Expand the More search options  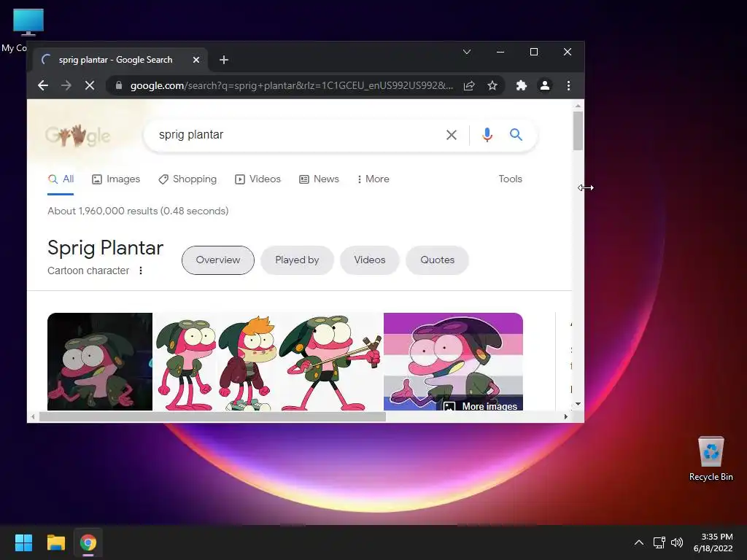point(373,179)
